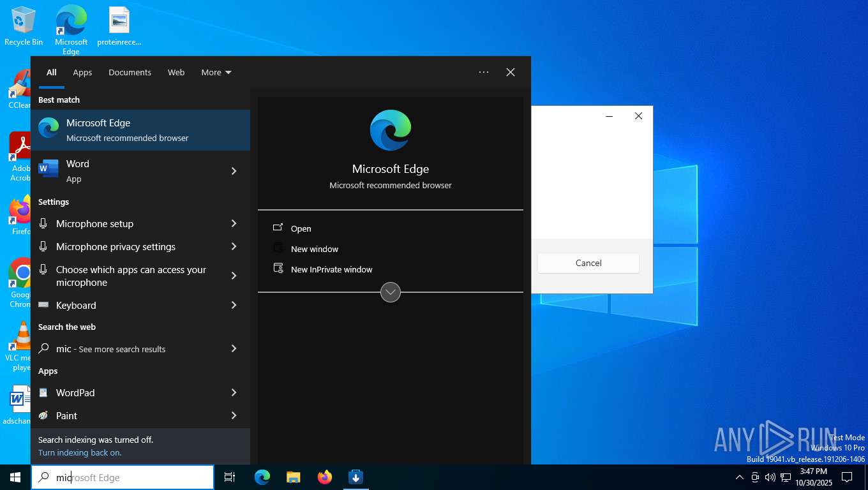
Task: Switch to the Documents search tab
Action: tap(130, 72)
